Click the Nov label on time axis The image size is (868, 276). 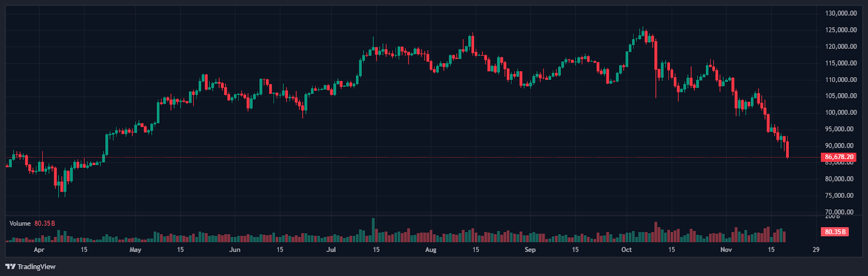tap(726, 250)
